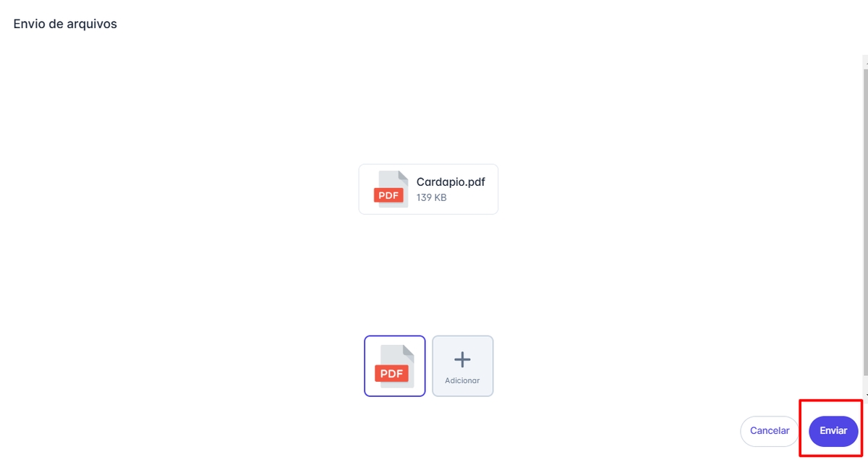
Task: Click the scrollbar down arrow
Action: coord(865,395)
